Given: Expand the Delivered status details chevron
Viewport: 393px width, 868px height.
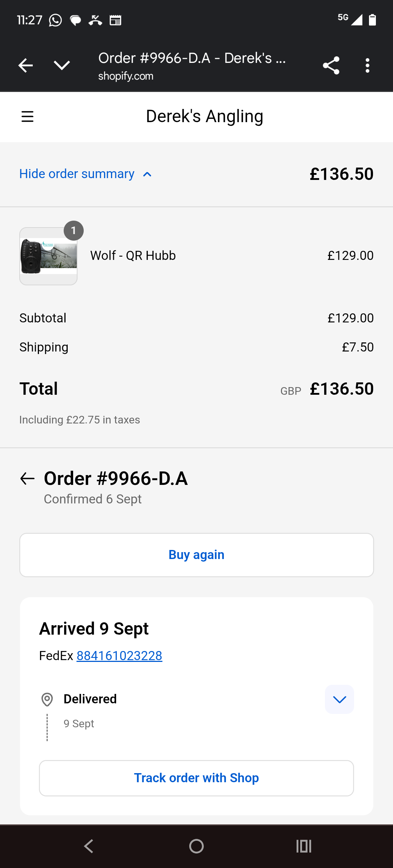Looking at the screenshot, I should [339, 699].
